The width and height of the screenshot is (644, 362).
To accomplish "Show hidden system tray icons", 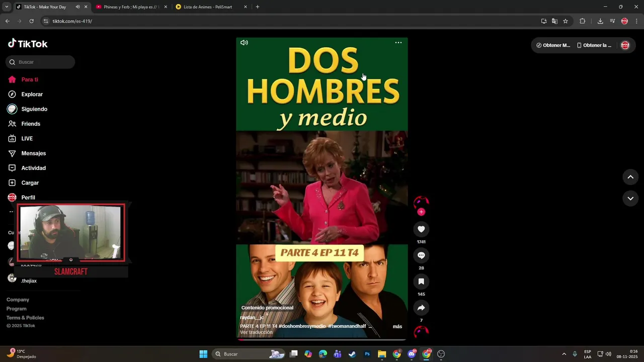I will pos(563,354).
